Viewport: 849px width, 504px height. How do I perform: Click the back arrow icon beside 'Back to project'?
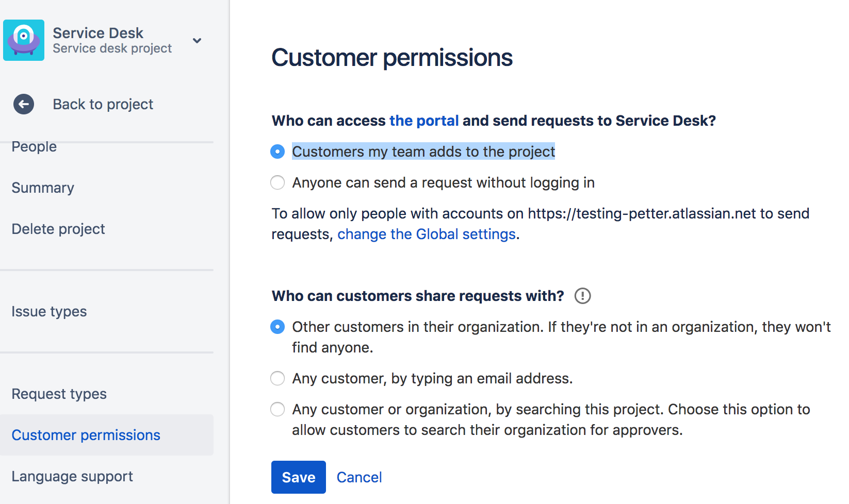coord(23,104)
